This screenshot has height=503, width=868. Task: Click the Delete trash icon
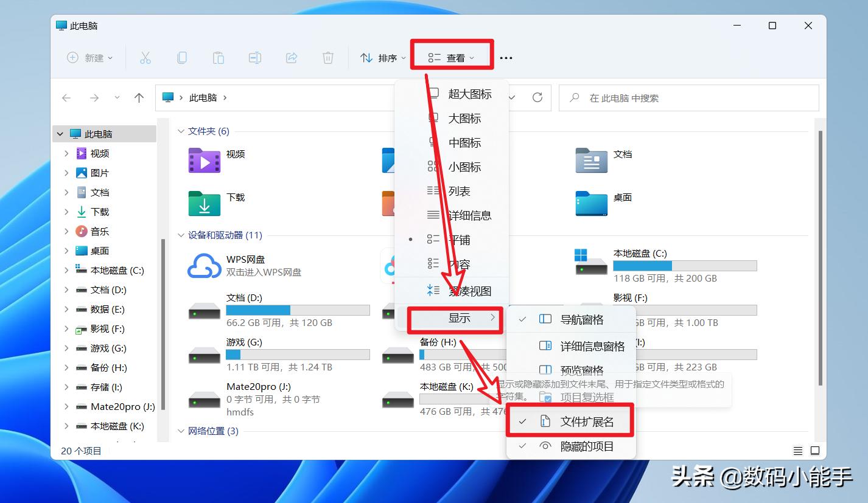(x=327, y=57)
